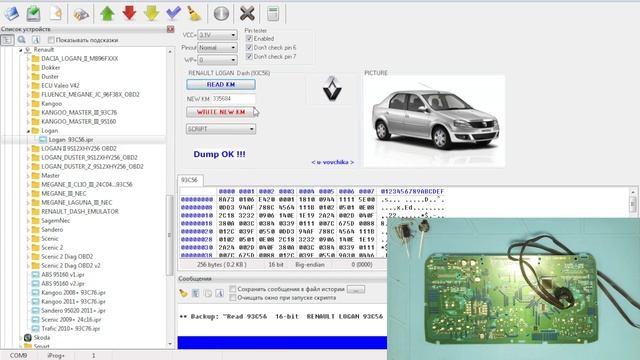Open the VCC voltage dropdown
This screenshot has height=360, width=640.
coord(217,35)
